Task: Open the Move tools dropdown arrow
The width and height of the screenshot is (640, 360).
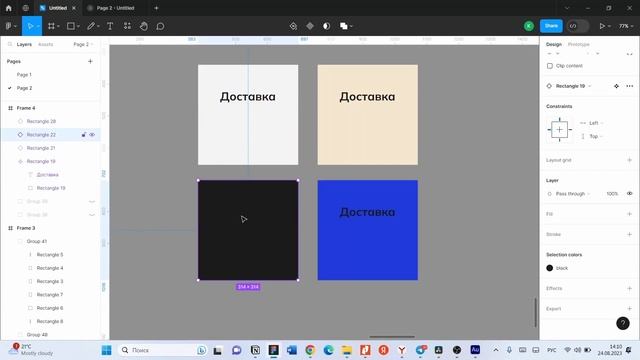Action: 38,26
